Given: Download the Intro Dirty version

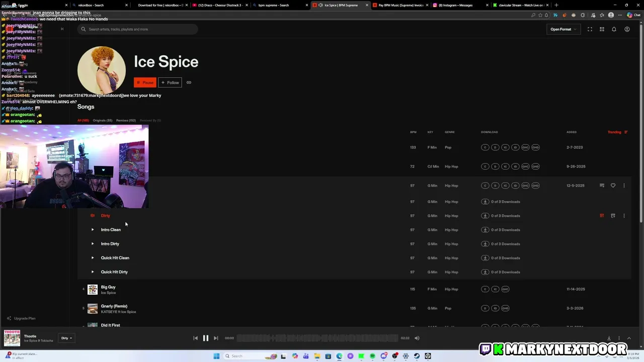Looking at the screenshot, I should point(485,244).
